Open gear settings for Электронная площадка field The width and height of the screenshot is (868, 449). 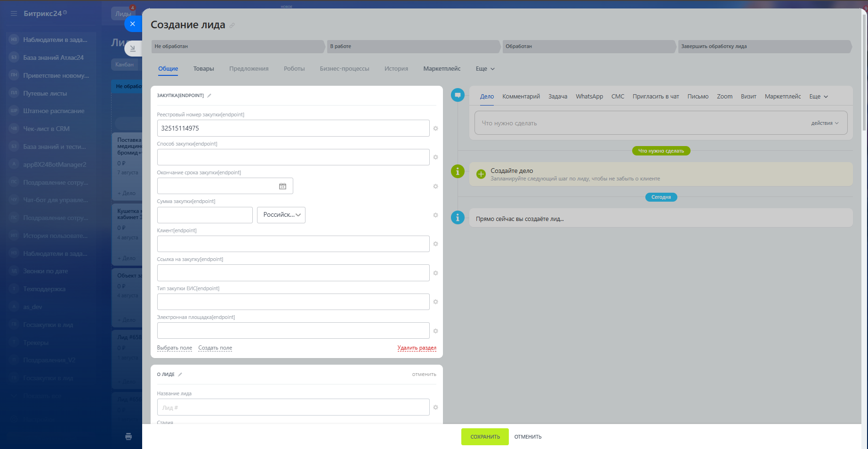[x=435, y=331]
